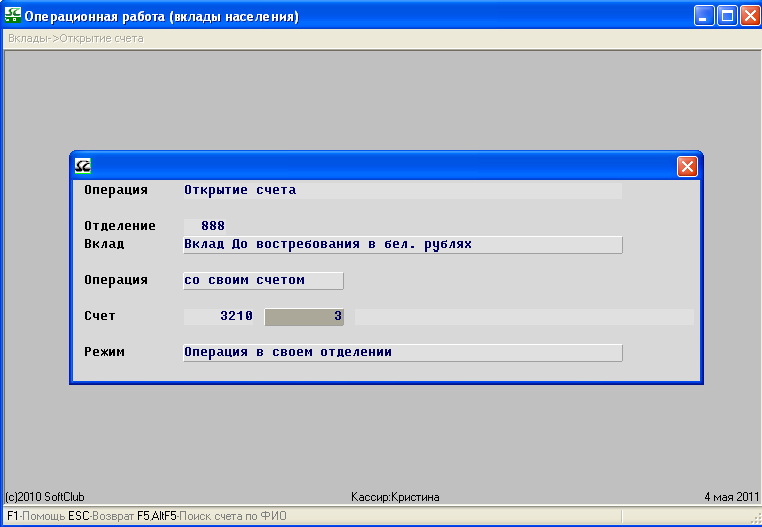This screenshot has width=762, height=527.
Task: Open the Вклад До востребования field
Action: (403, 245)
